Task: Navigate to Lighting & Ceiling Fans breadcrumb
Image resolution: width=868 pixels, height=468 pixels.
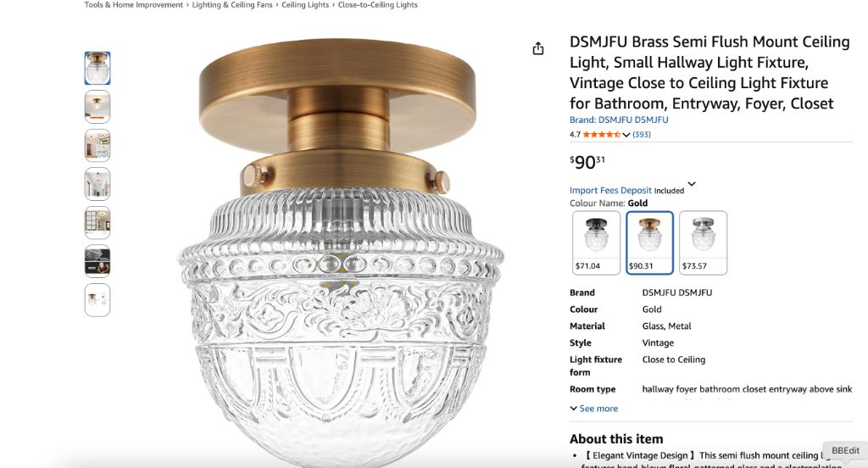Action: tap(232, 5)
